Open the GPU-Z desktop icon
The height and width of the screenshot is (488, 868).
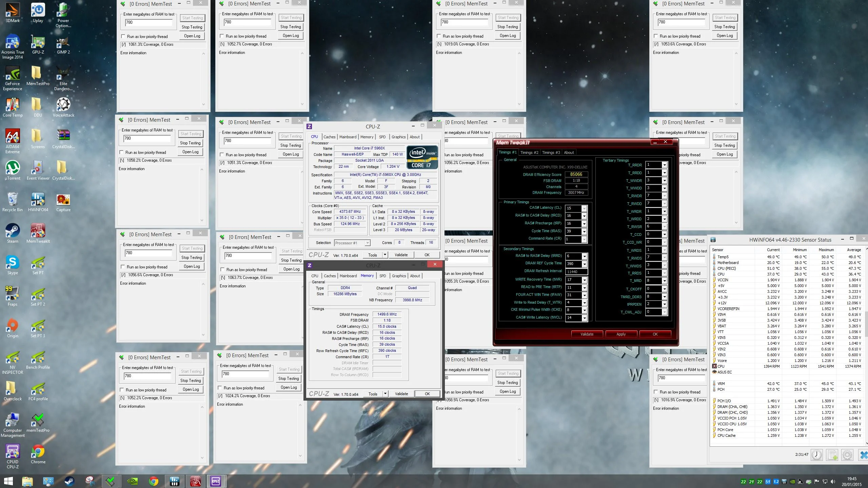pos(38,45)
